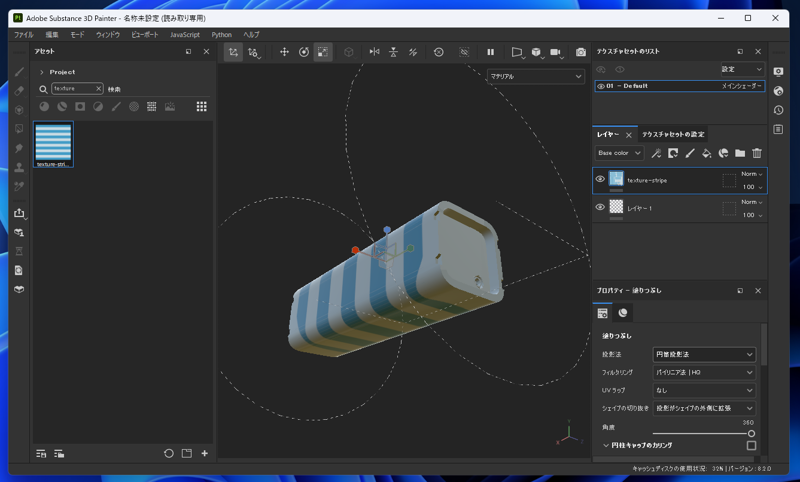Screen dimensions: 800x482
Task: Select the Clone stamp tool
Action: click(19, 167)
